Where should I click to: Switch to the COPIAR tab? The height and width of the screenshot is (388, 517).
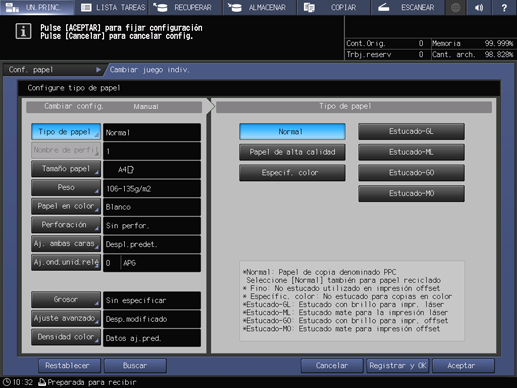(333, 7)
